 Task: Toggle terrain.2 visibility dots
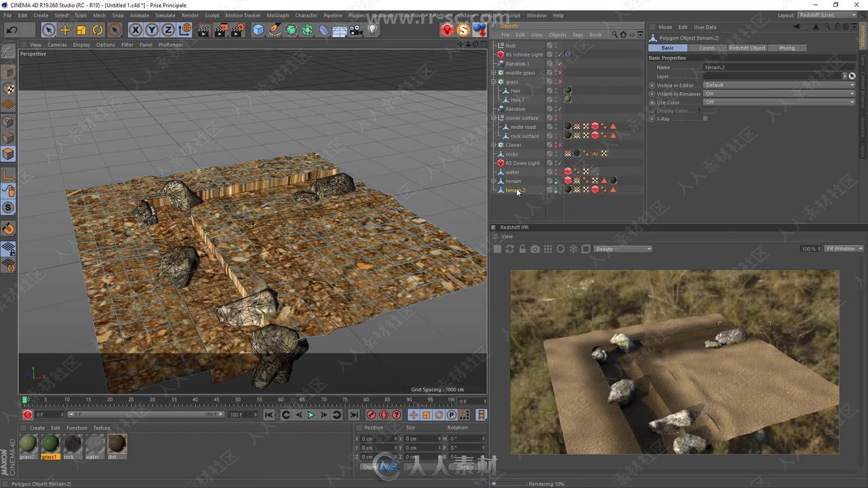coord(556,190)
